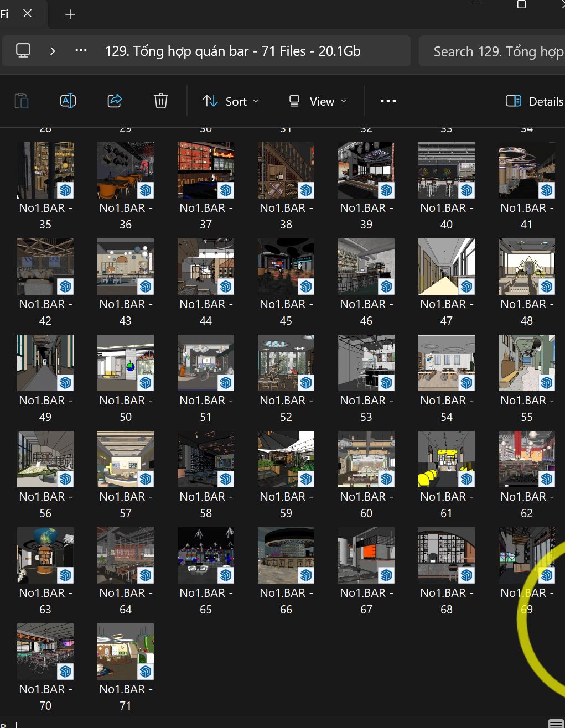Toggle the Details pane button

[x=535, y=101]
